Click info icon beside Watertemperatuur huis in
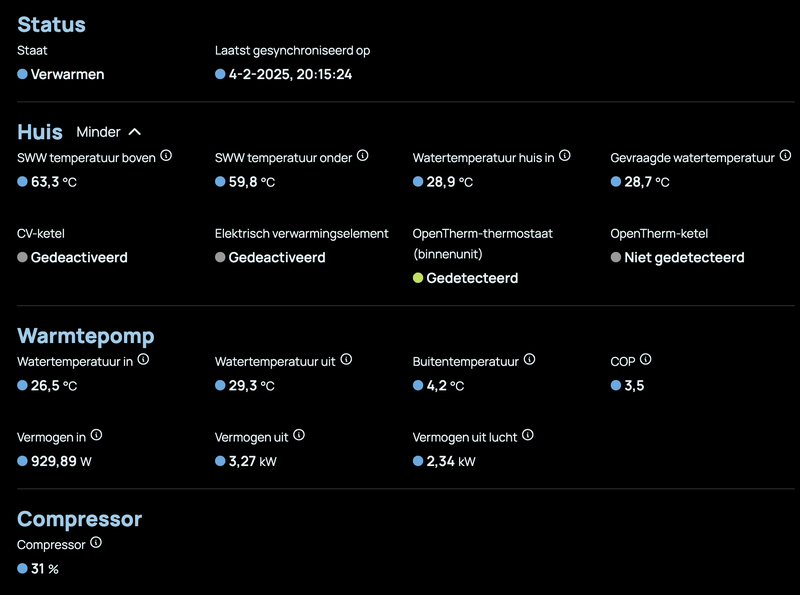The height and width of the screenshot is (595, 800). pos(564,156)
